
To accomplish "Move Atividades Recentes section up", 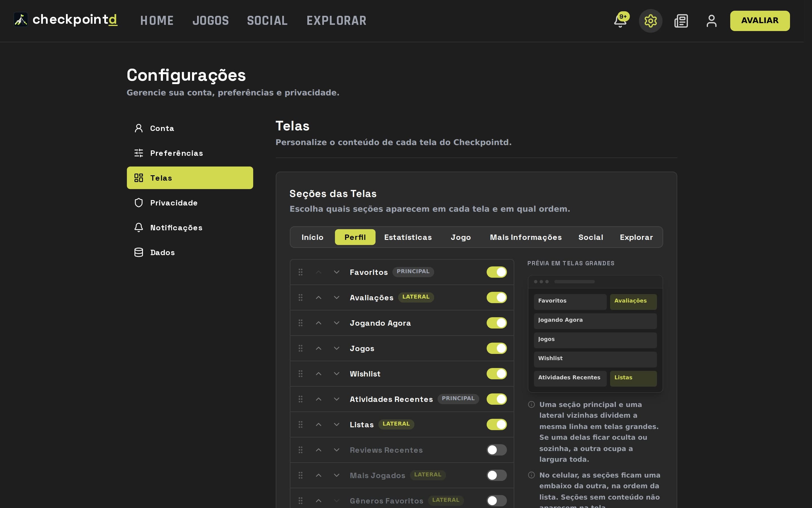I will point(318,399).
